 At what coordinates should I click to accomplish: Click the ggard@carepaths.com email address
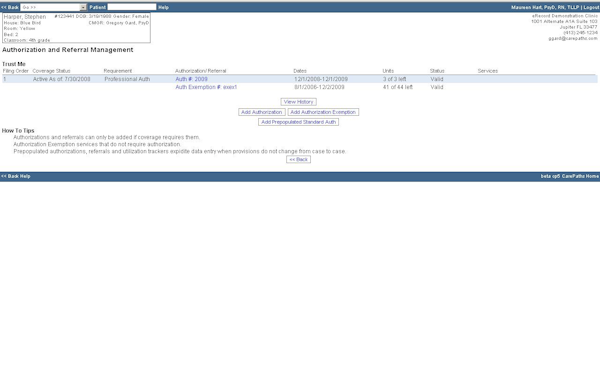[x=573, y=39]
